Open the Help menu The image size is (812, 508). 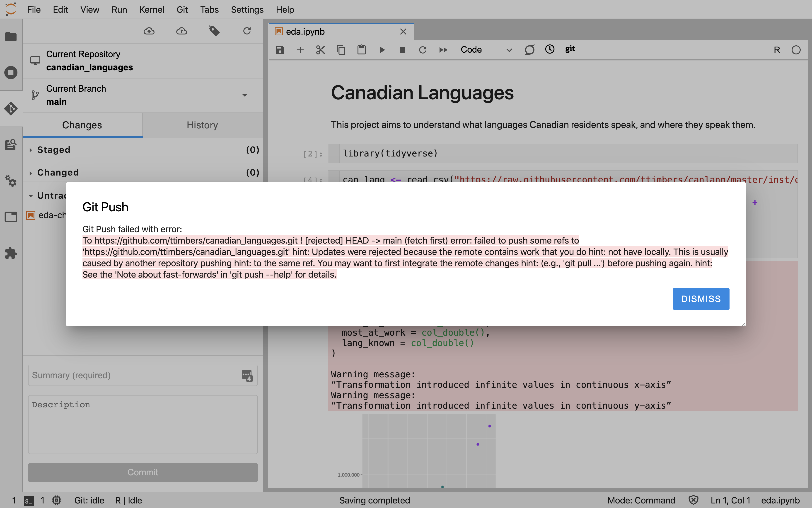[285, 9]
